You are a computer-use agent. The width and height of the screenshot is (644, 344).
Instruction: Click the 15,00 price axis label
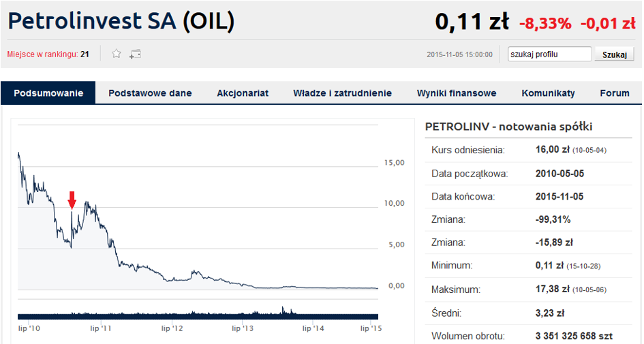[x=395, y=163]
